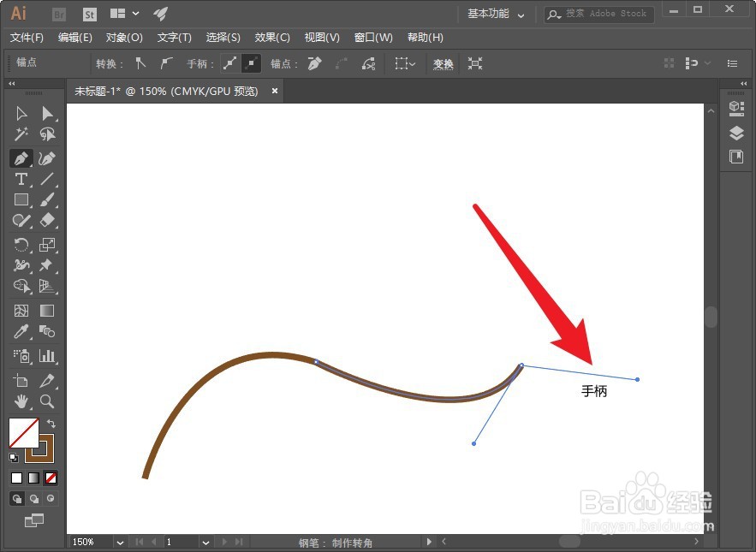Select the Slice tool
Screen dimensions: 756x552
[x=47, y=380]
